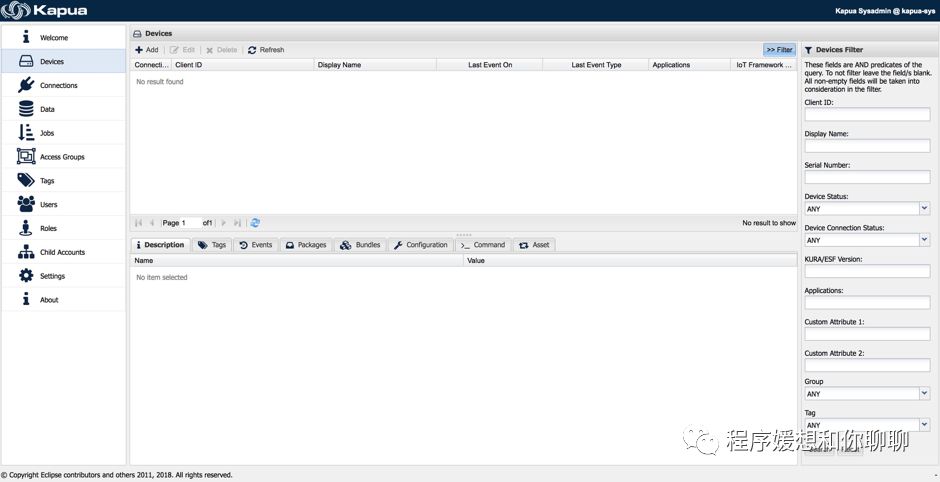Viewport: 940px width, 482px height.
Task: Click the Kapua logo in header
Action: click(x=44, y=10)
